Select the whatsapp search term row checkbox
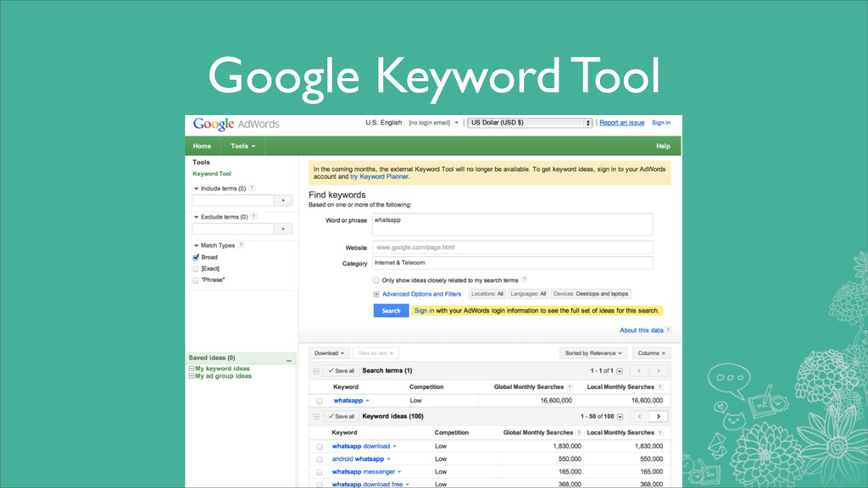 (x=320, y=401)
